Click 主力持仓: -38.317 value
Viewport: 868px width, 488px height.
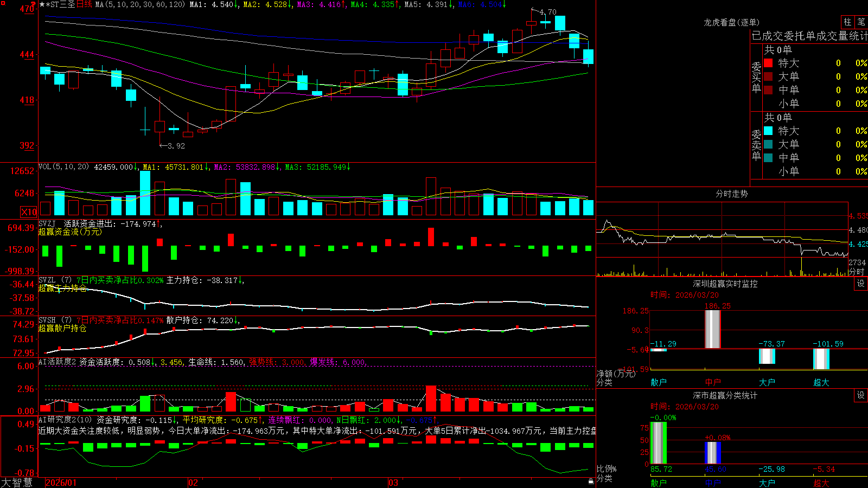[205, 280]
